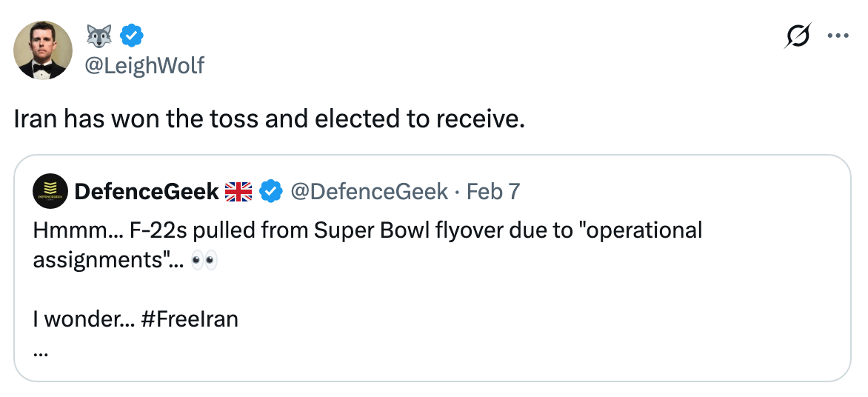Click the DefenceGeek avatar logo

coord(50,192)
